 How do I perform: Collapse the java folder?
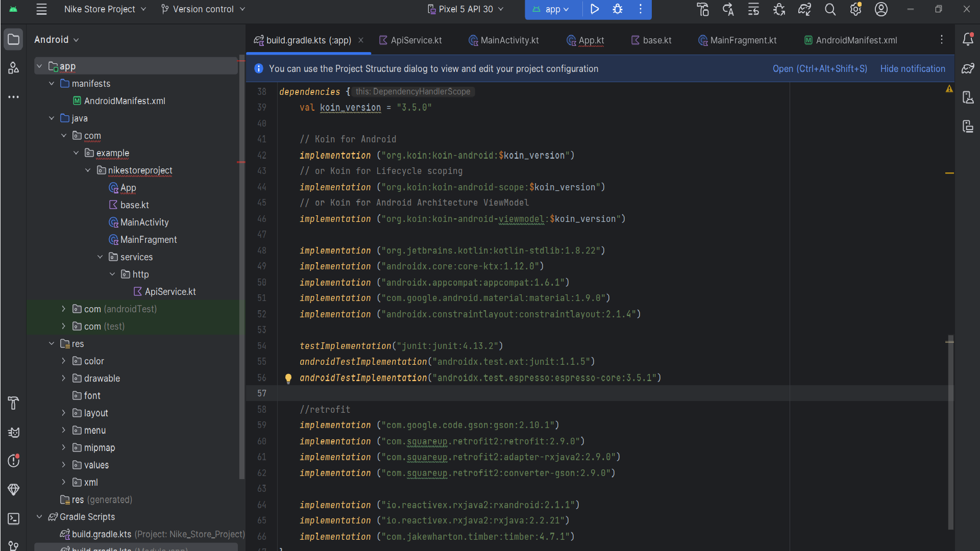tap(52, 118)
